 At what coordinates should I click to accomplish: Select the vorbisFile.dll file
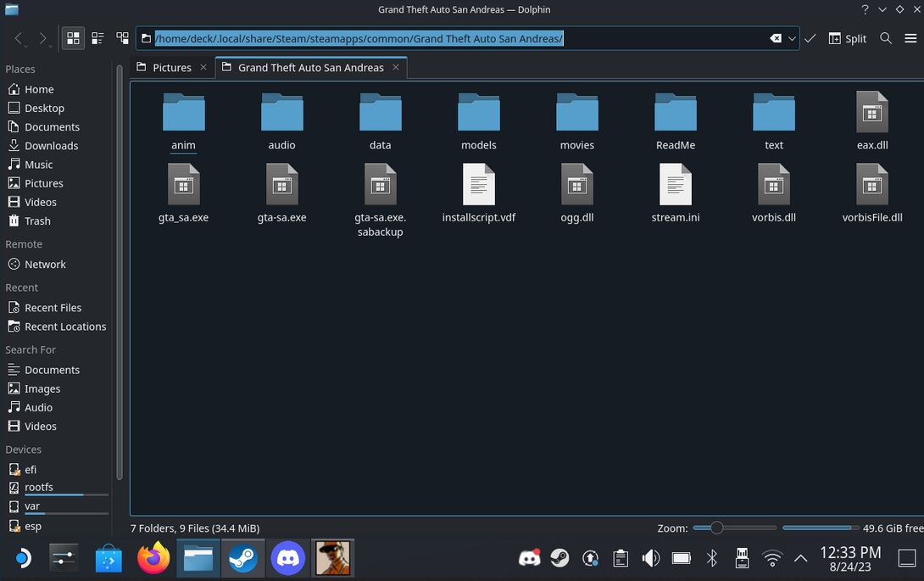(872, 194)
